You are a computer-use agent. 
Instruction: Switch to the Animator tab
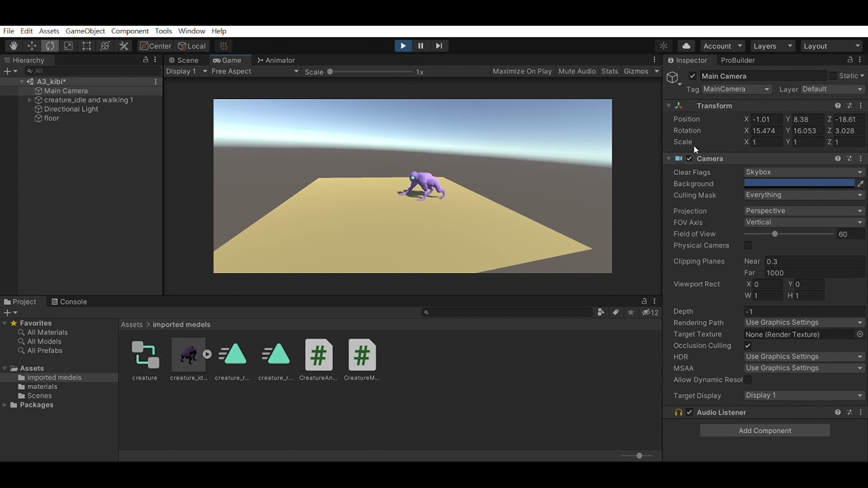coord(276,60)
